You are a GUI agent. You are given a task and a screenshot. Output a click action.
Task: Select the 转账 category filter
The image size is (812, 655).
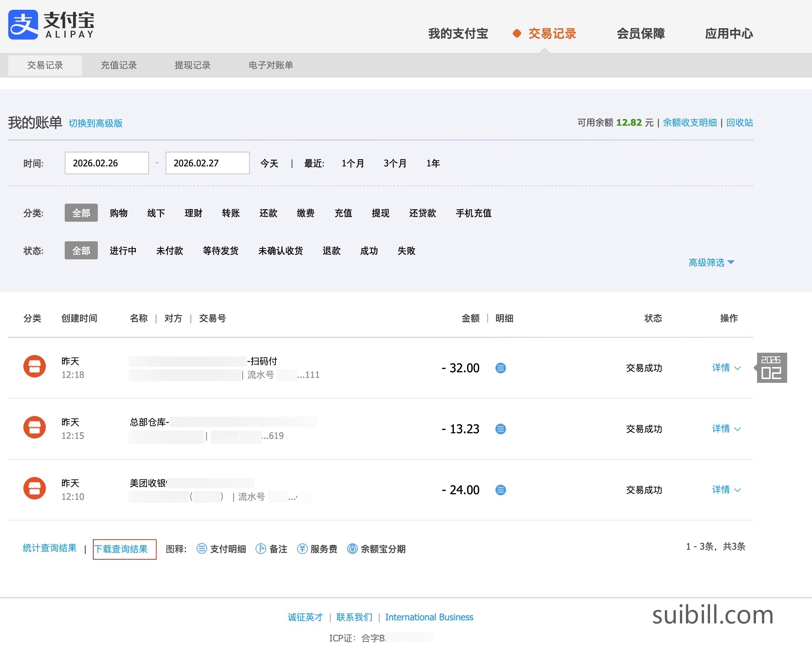click(231, 213)
